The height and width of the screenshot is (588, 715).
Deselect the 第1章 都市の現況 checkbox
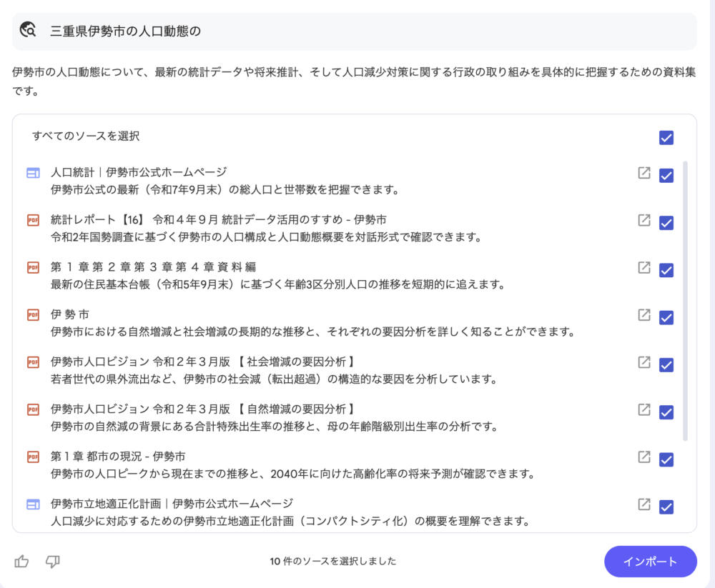pos(666,459)
